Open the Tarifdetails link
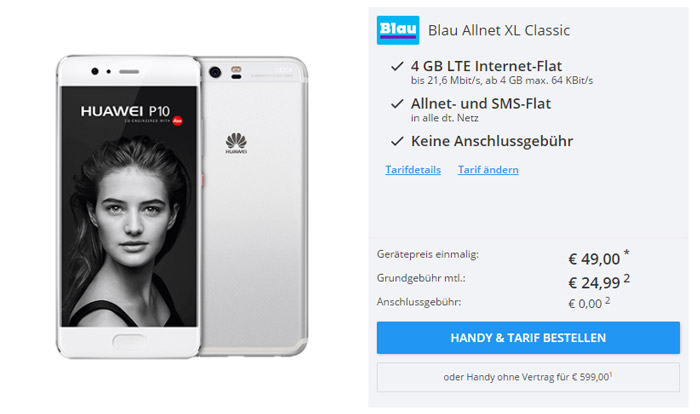This screenshot has width=700, height=414. click(x=413, y=170)
